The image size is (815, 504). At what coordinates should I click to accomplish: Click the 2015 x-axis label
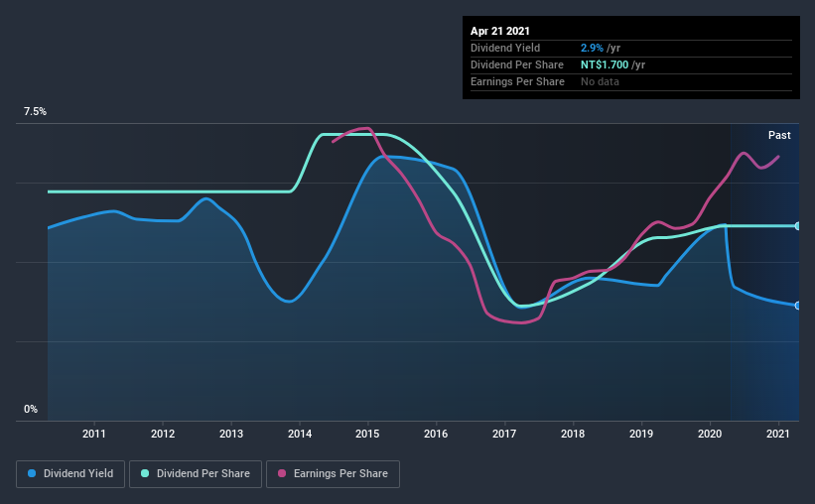[x=367, y=434]
